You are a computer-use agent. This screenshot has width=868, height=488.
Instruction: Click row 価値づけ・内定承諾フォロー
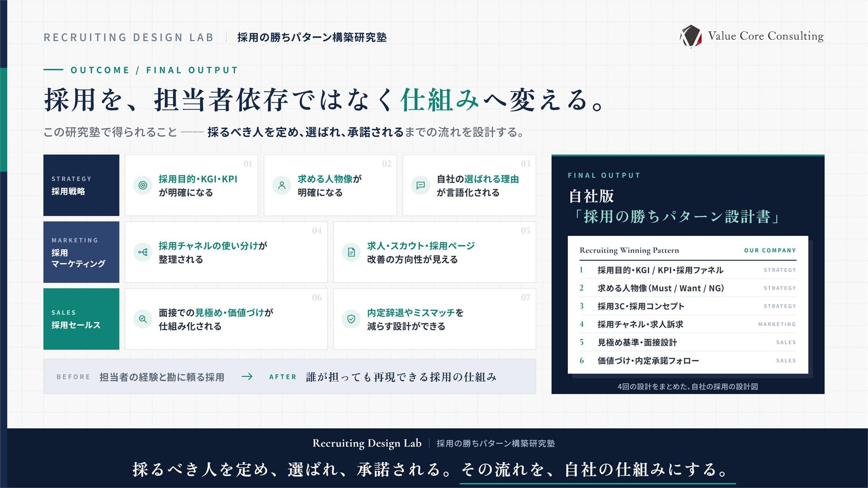pyautogui.click(x=688, y=360)
